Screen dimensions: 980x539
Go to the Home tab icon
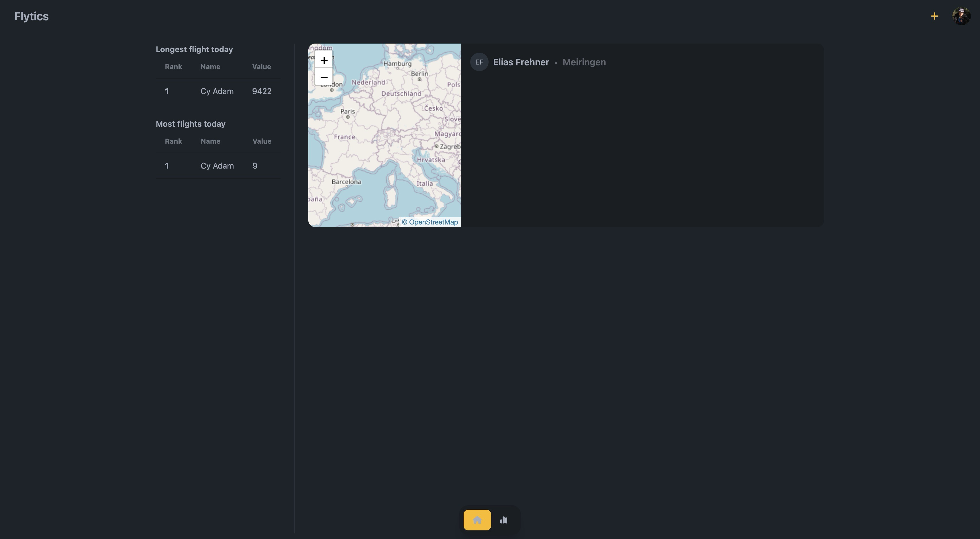(477, 520)
